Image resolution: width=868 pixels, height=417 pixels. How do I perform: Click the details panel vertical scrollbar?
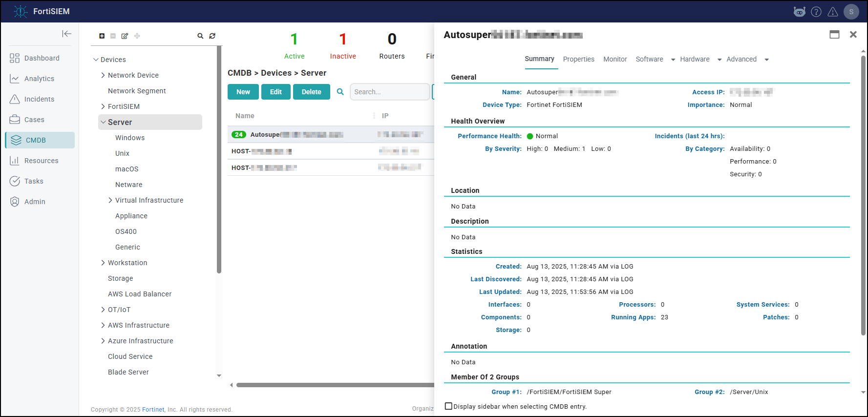[x=863, y=195]
